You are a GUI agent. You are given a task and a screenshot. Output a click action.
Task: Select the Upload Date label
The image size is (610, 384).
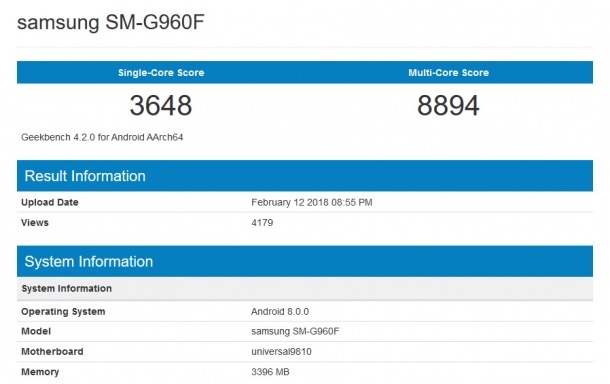[x=50, y=202]
